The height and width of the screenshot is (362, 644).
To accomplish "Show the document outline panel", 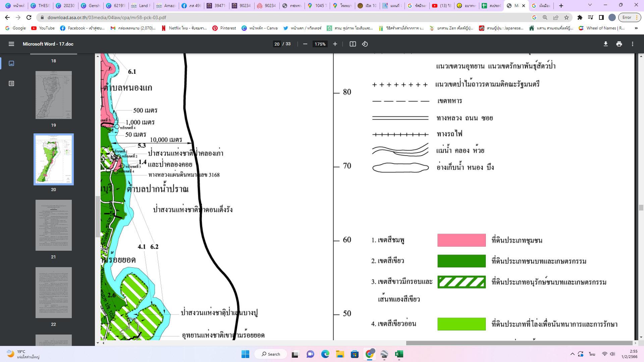I will (x=11, y=83).
